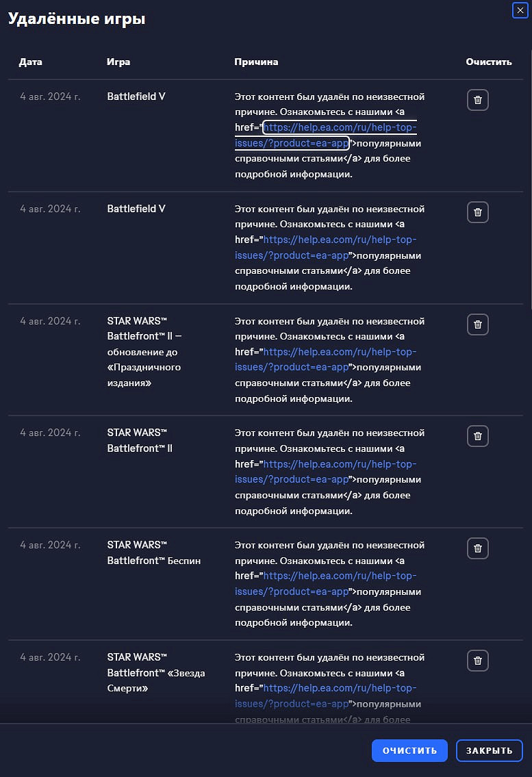Delete the first Battlefield V entry via trash icon

[x=478, y=100]
